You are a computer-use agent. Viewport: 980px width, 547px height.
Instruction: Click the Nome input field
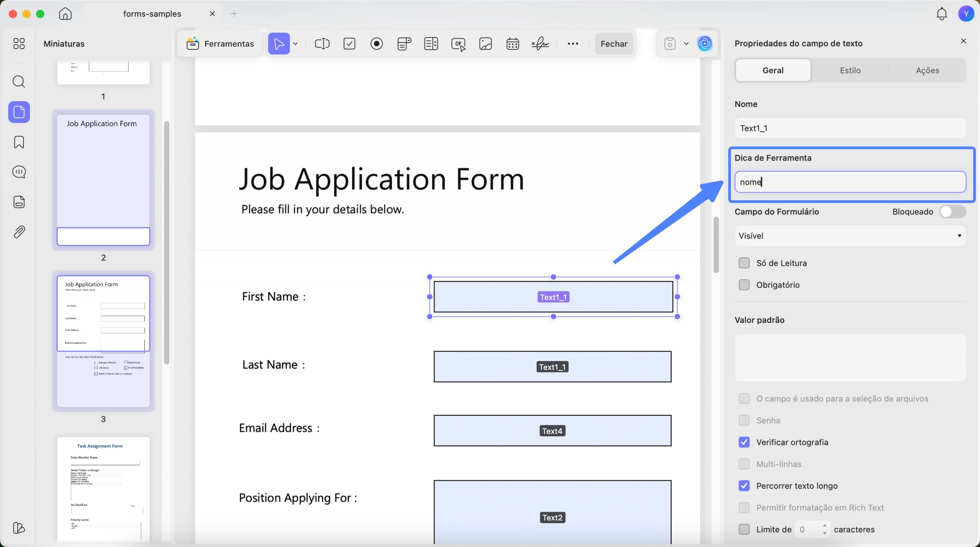850,128
